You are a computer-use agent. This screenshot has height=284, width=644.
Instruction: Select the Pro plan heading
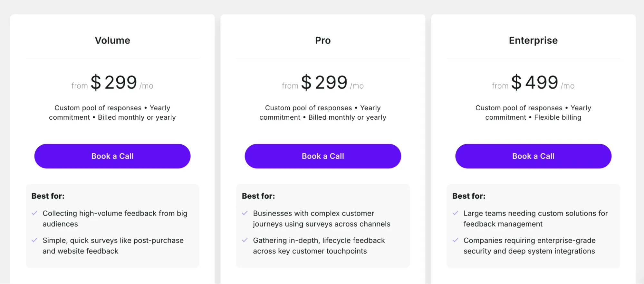[x=322, y=40]
